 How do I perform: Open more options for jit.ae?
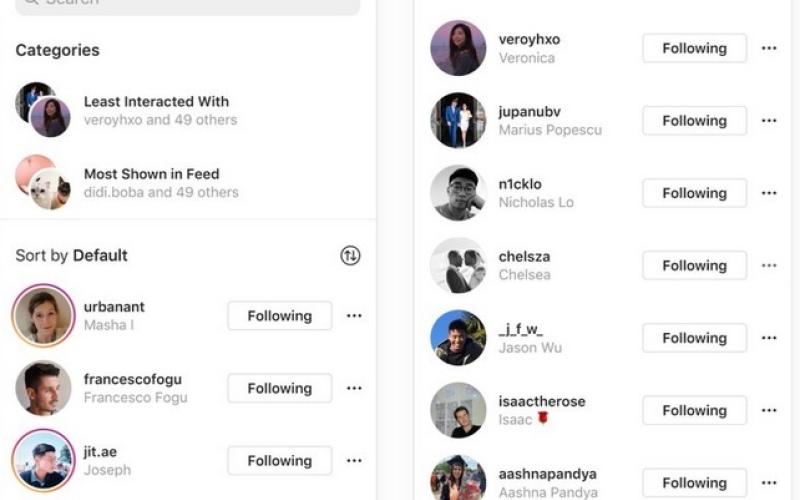coord(354,461)
